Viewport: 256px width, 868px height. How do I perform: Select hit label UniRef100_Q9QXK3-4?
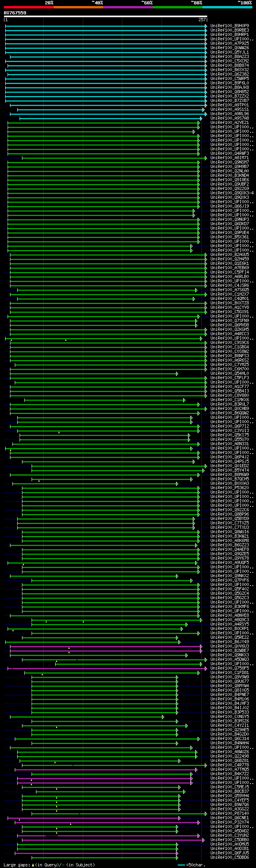coord(232,193)
